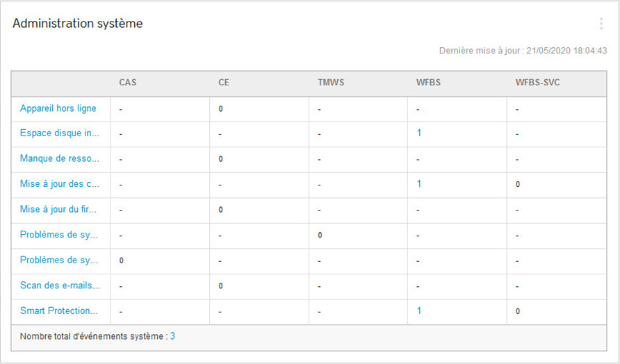
Task: Select the WFBS-SVC column header
Action: [x=537, y=83]
